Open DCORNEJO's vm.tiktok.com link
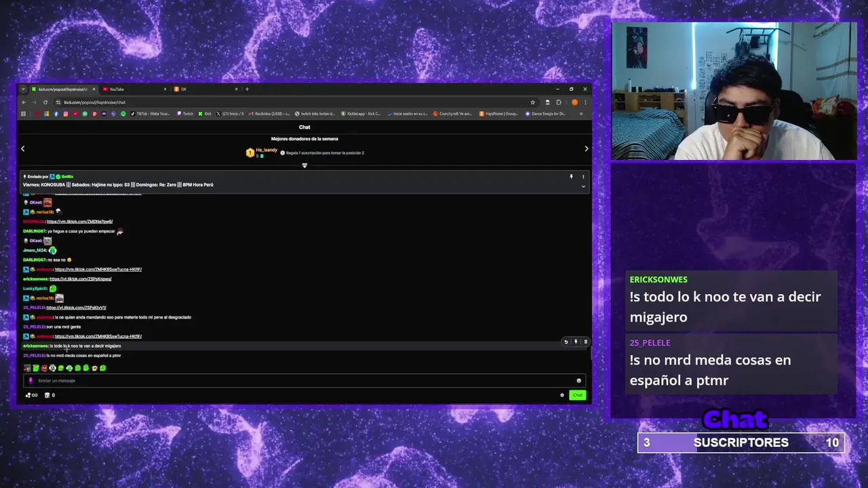Screen dimensions: 868x488 click(x=79, y=222)
